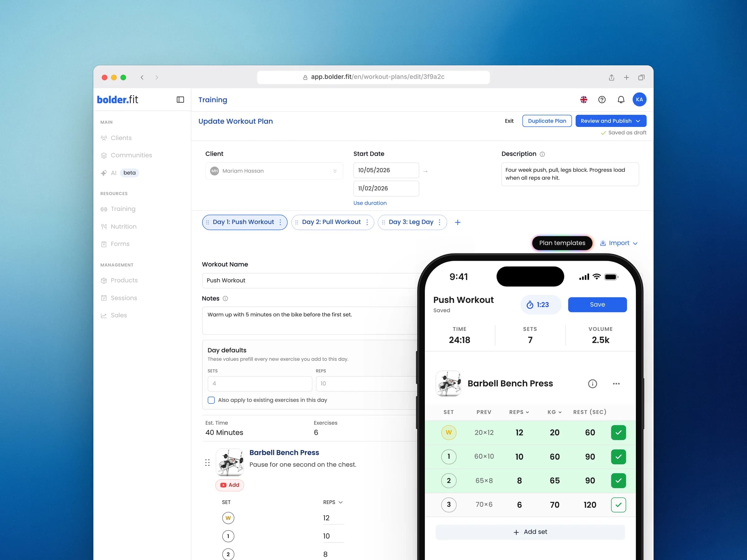Open Day 3 Leg Day options dots
This screenshot has height=560, width=747.
[439, 222]
